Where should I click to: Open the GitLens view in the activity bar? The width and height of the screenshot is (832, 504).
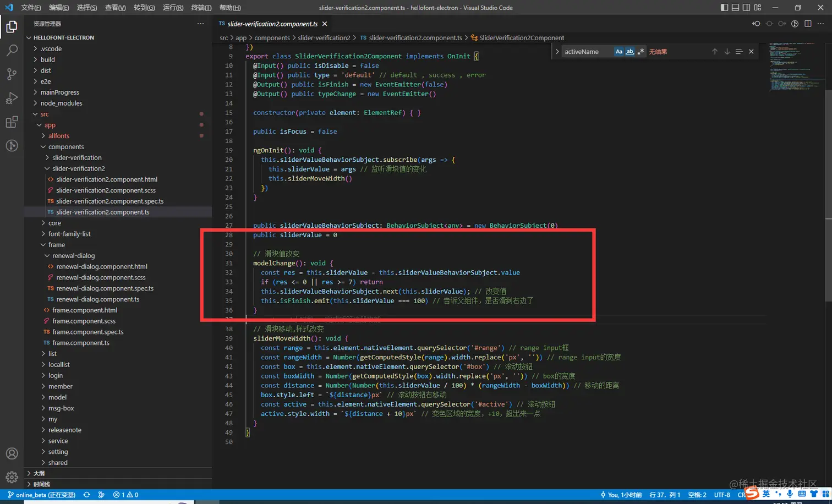click(12, 145)
